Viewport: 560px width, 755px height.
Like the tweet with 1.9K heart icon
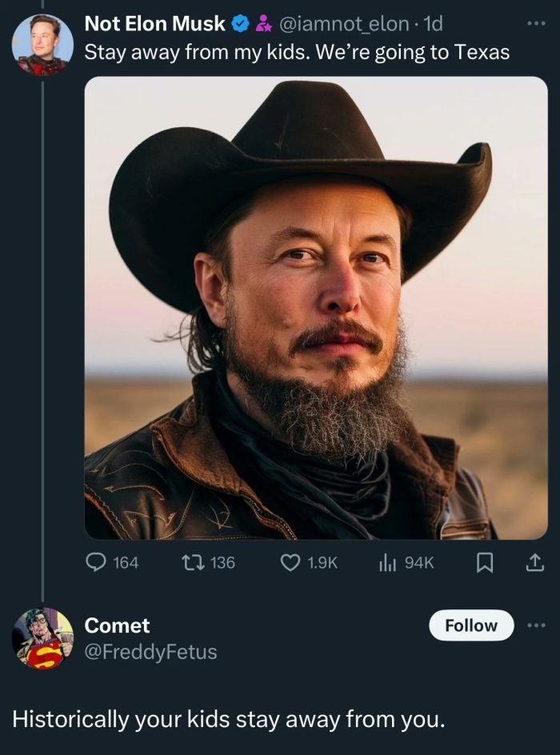(290, 563)
